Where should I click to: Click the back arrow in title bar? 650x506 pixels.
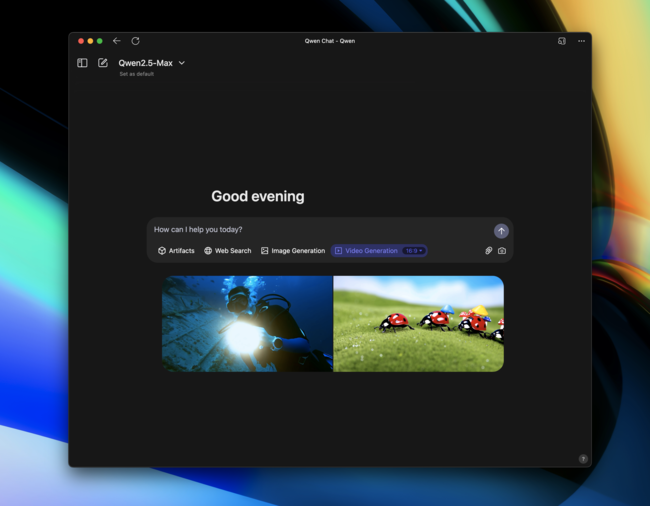[x=117, y=41]
